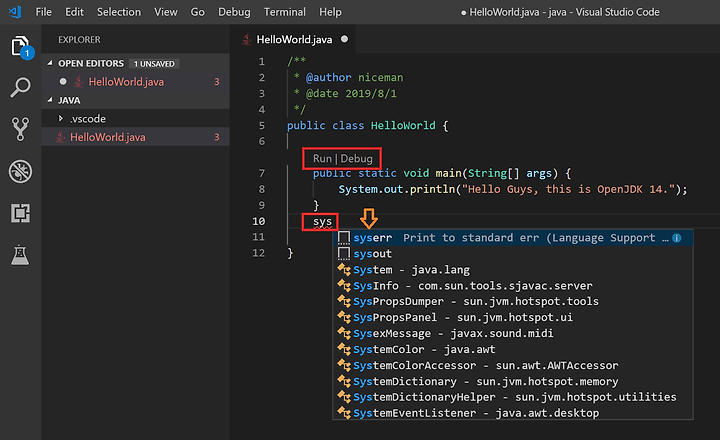Viewport: 720px width, 440px height.
Task: Click line number 10 in gutter
Action: 259,221
